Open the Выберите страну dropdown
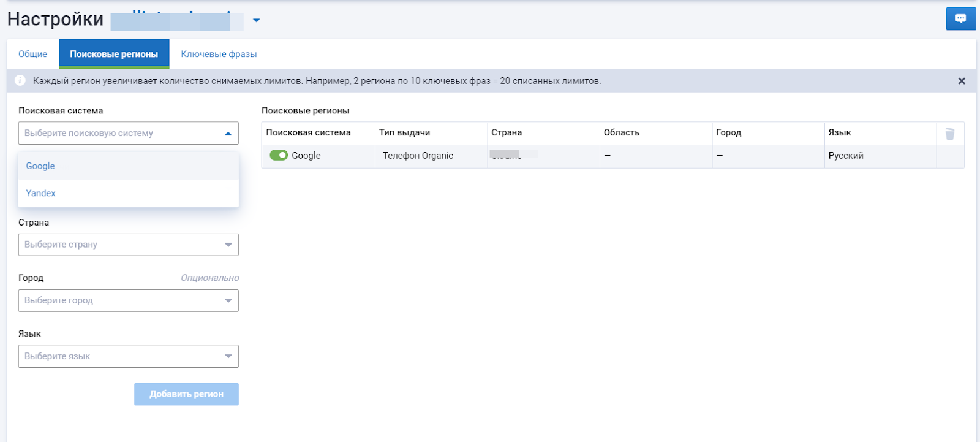The height and width of the screenshot is (442, 980). point(128,245)
